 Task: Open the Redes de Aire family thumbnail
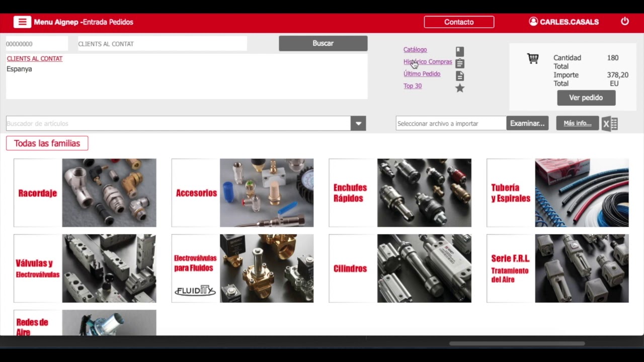[85, 322]
